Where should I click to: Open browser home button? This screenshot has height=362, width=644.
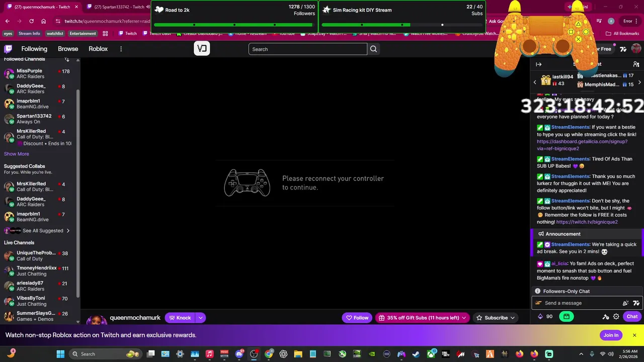[44, 21]
